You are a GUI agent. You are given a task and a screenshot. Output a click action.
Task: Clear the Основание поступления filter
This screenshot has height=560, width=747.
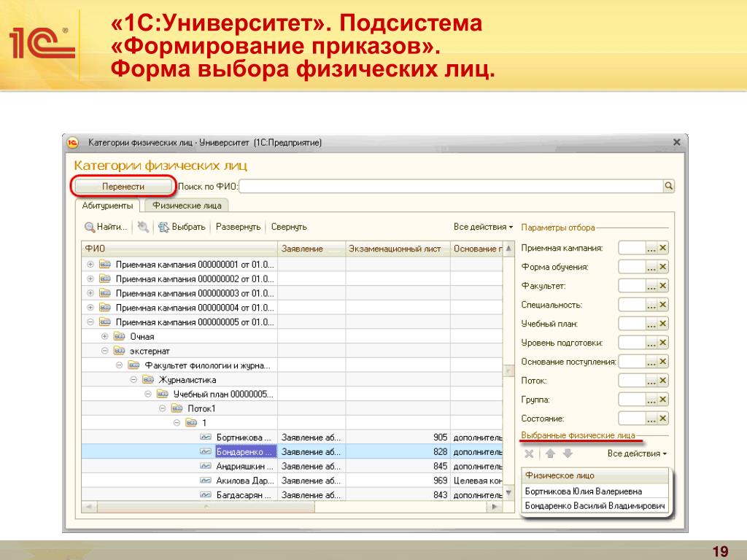tap(662, 362)
